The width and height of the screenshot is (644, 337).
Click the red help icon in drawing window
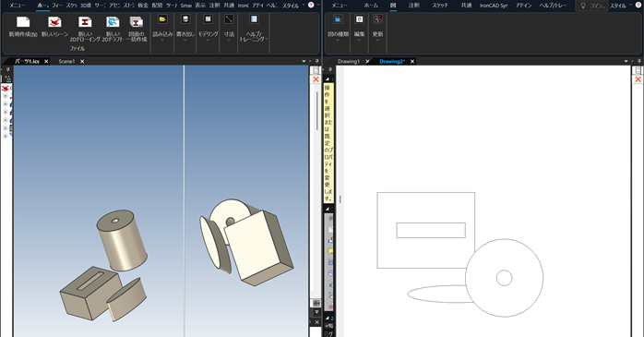click(638, 5)
